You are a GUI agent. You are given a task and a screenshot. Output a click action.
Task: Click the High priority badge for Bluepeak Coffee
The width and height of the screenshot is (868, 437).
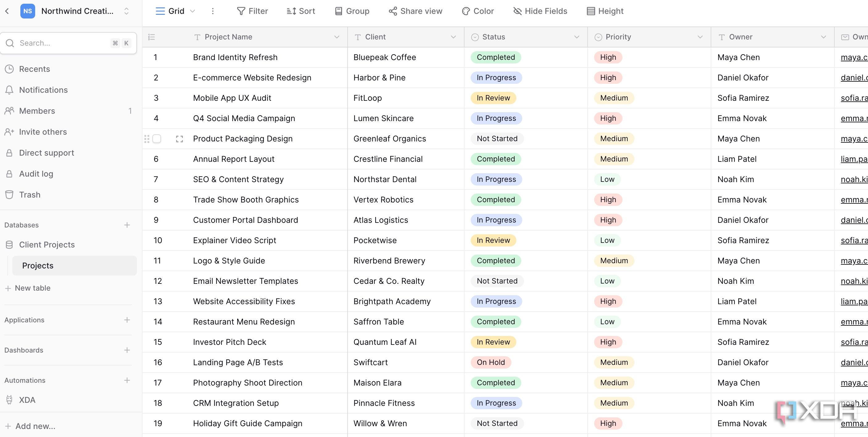click(608, 57)
